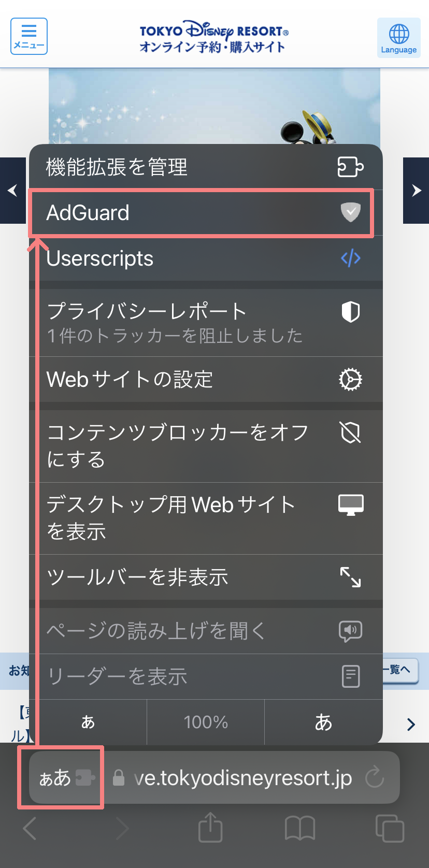This screenshot has width=429, height=868.
Task: Turn off content blockers (コンテンツブロッカーをオフにする)
Action: pyautogui.click(x=206, y=446)
